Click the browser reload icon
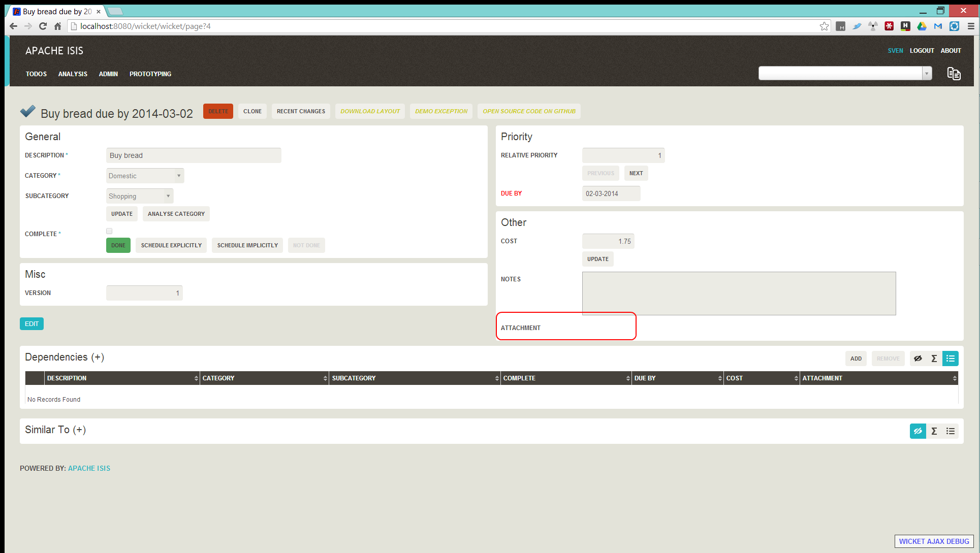980x553 pixels. point(43,26)
